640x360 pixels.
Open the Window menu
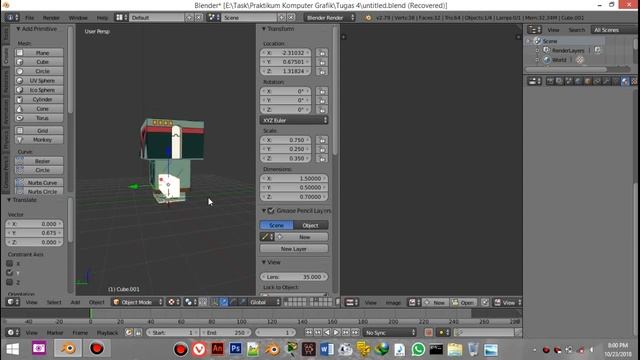coord(78,18)
